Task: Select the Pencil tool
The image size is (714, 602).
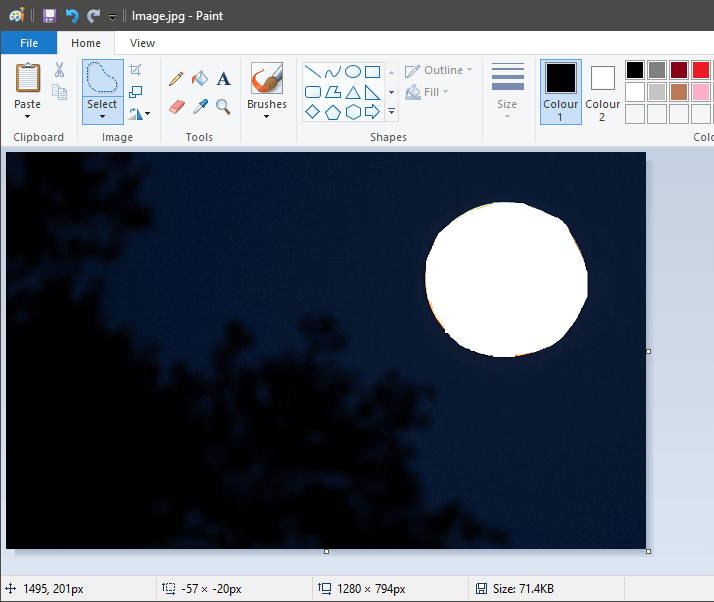Action: pos(176,78)
